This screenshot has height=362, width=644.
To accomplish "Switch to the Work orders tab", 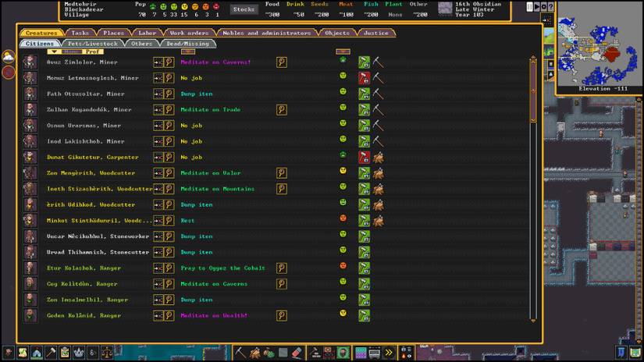I will 189,33.
